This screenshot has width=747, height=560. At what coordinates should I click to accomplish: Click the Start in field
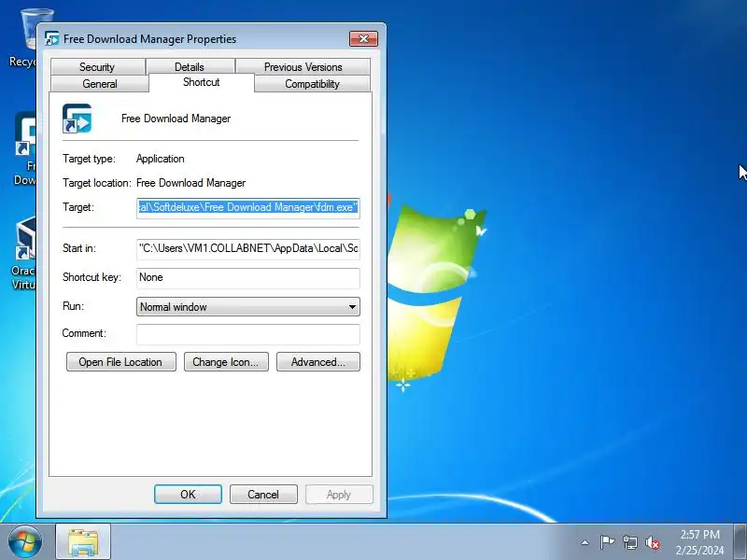tap(248, 248)
